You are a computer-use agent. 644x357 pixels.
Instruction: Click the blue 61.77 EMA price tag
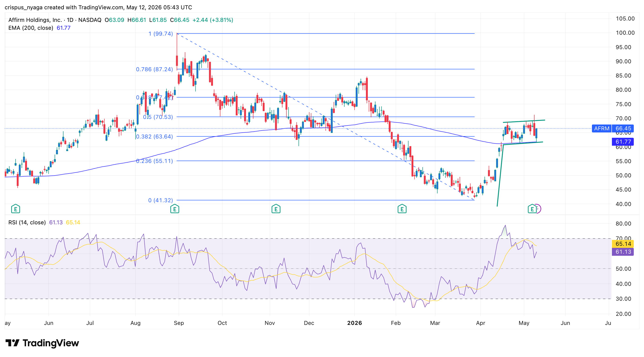tap(623, 141)
